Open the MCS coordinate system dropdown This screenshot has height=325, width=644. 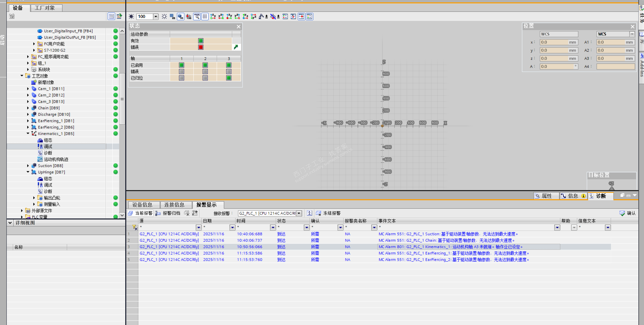click(632, 34)
